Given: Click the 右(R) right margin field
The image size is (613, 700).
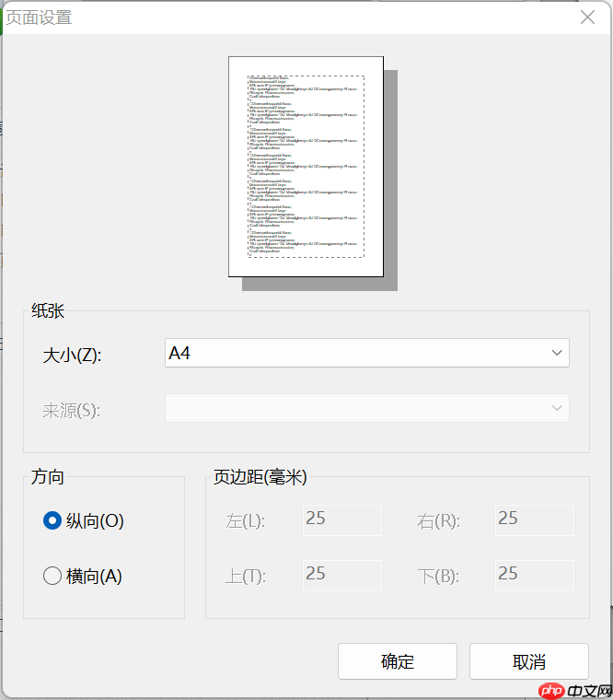Looking at the screenshot, I should 535,520.
